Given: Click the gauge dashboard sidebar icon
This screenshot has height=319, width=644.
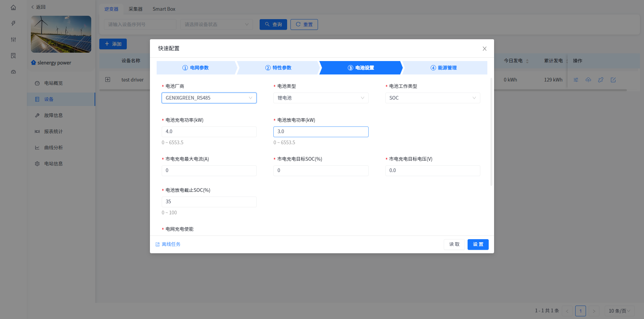Looking at the screenshot, I should coord(13,72).
